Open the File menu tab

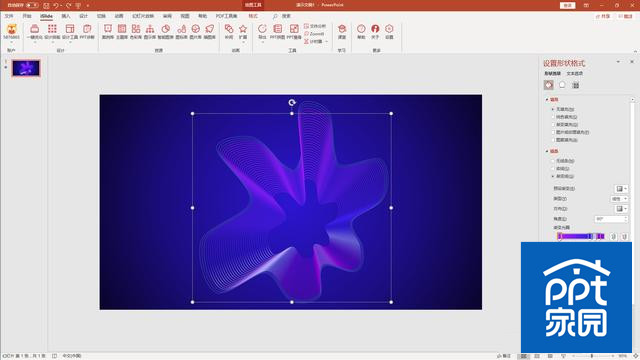point(9,16)
